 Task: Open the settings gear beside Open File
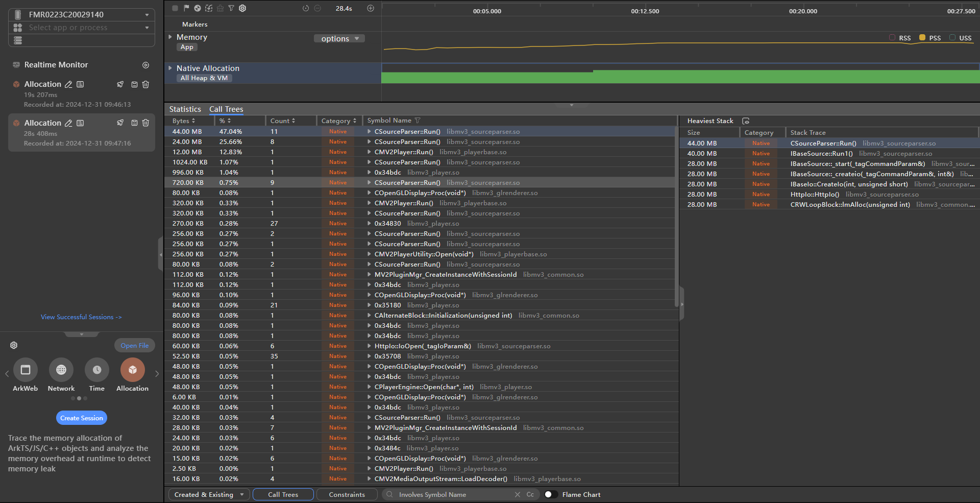click(x=14, y=345)
